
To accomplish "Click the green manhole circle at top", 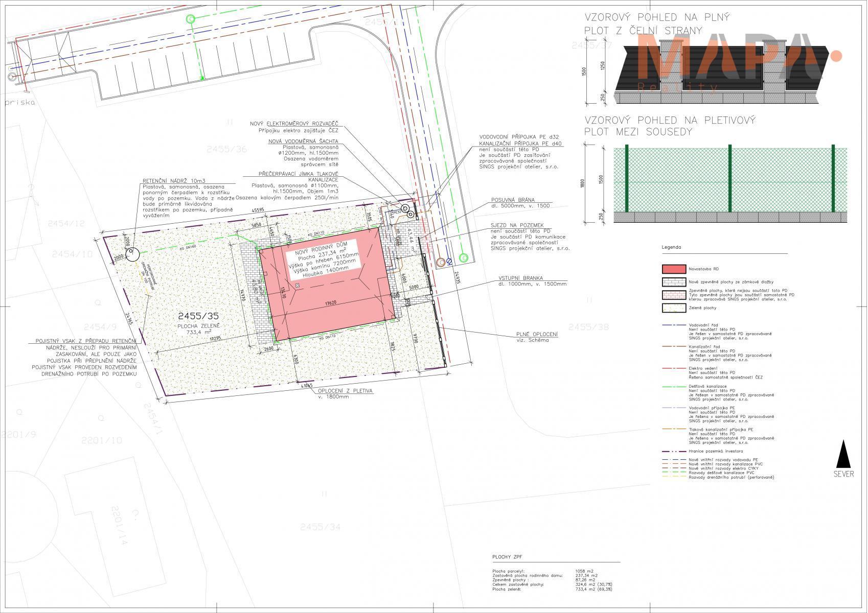I will click(x=190, y=19).
